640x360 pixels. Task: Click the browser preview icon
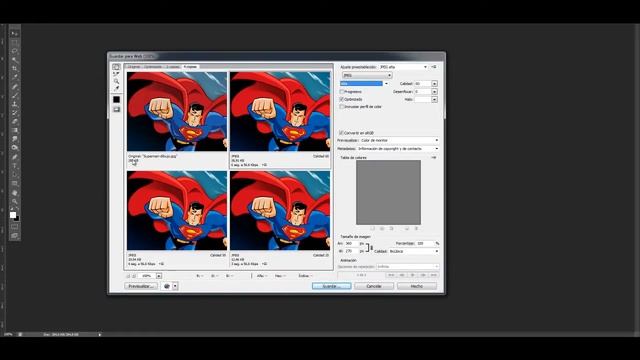point(167,286)
